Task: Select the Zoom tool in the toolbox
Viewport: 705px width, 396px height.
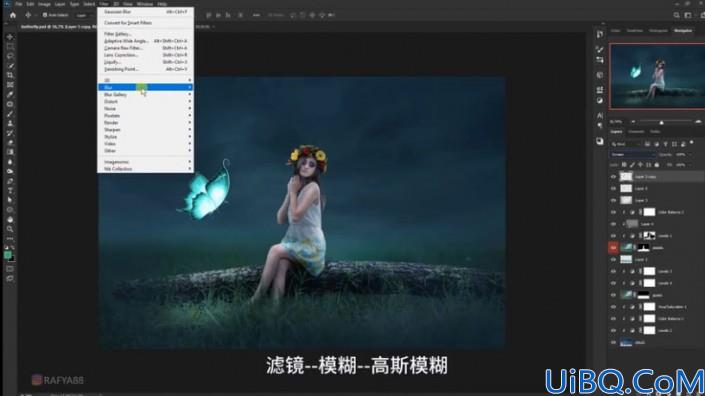Action: click(10, 229)
